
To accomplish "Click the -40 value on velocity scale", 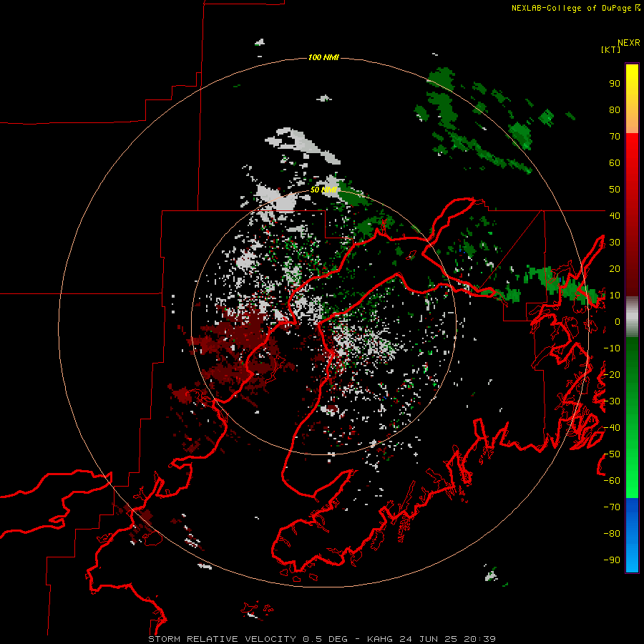I will coord(612,428).
